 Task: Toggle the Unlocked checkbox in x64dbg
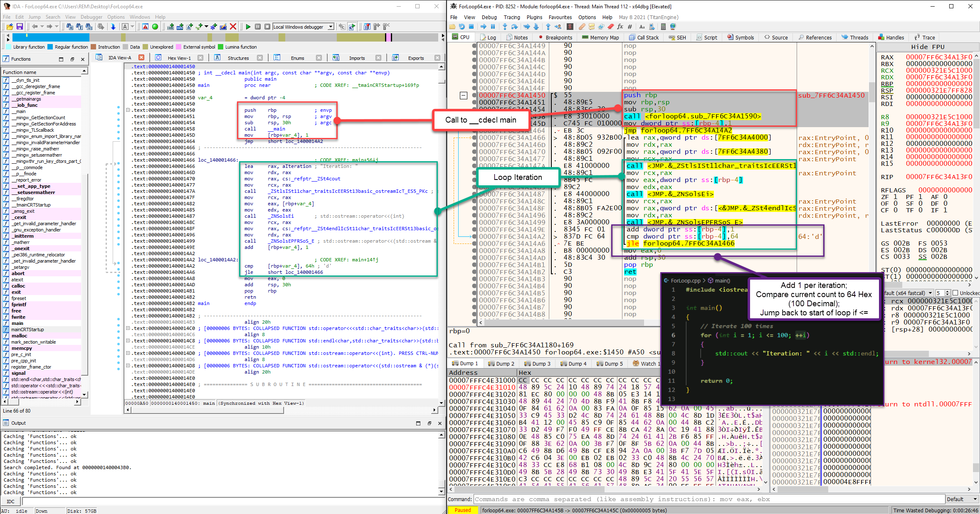tap(955, 293)
